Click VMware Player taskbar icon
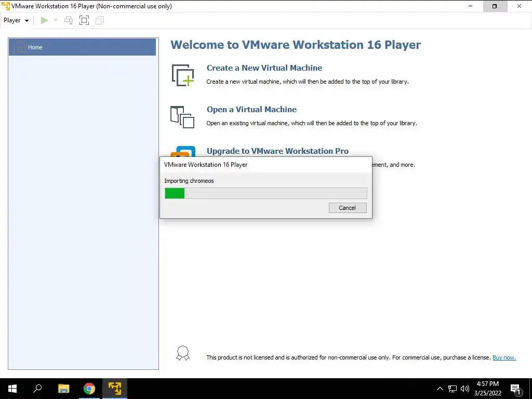 click(x=115, y=389)
